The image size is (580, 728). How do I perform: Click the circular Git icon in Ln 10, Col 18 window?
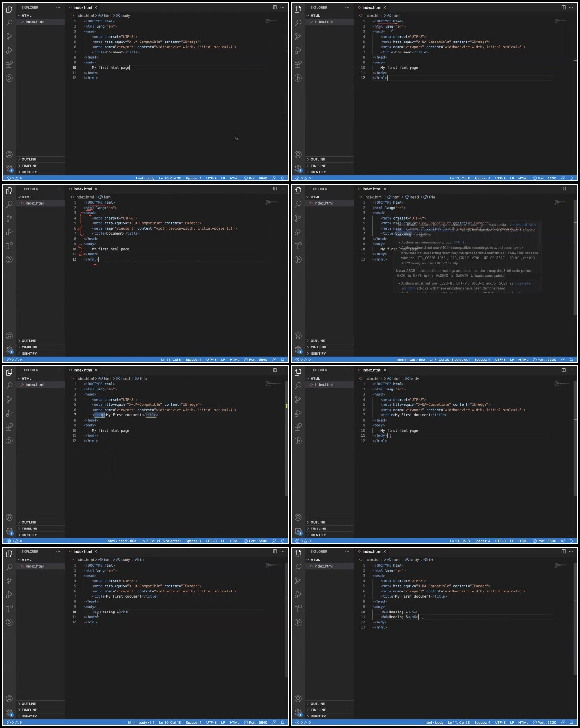pyautogui.click(x=9, y=622)
